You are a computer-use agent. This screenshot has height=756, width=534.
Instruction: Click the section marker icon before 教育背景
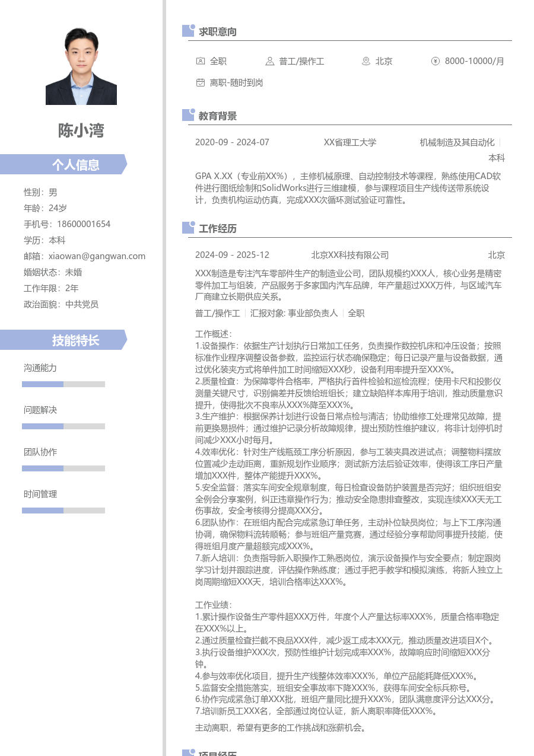(x=187, y=115)
